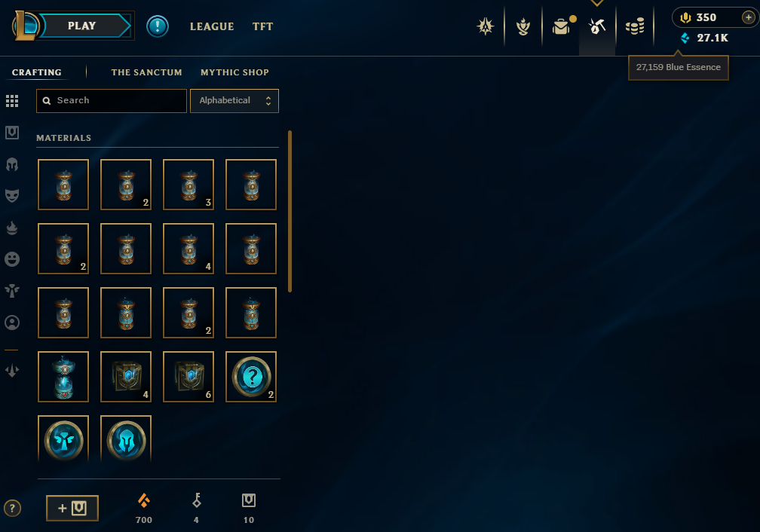Click the loot Search field
This screenshot has width=760, height=532.
point(112,101)
